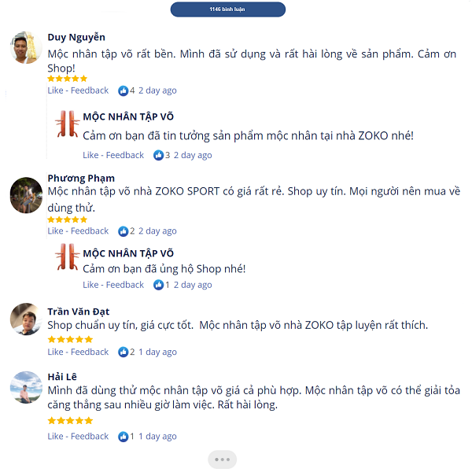472x476 pixels.
Task: Click thumbs-up icon on Phương Phạm's comment
Action: click(123, 231)
